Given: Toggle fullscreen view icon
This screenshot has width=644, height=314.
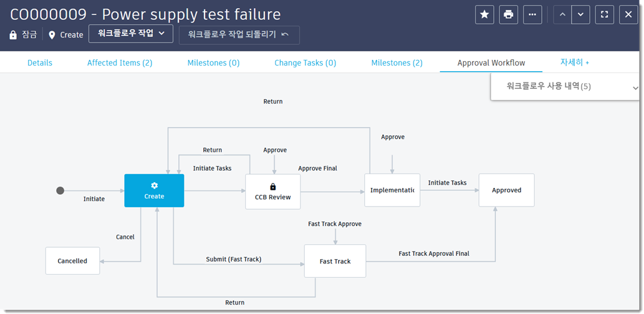Looking at the screenshot, I should [x=604, y=14].
